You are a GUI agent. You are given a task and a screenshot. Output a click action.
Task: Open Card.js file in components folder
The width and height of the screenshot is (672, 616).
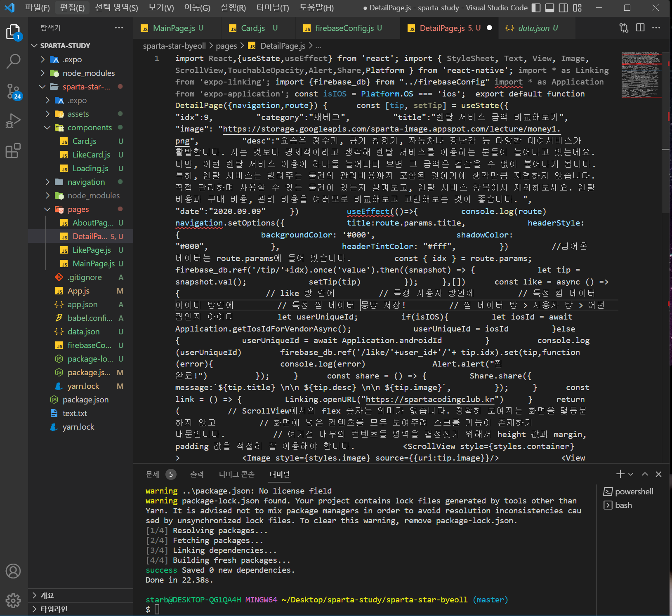click(84, 141)
